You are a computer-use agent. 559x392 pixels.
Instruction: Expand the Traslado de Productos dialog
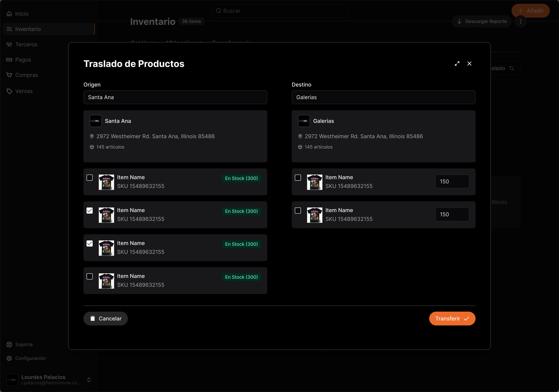[x=457, y=64]
